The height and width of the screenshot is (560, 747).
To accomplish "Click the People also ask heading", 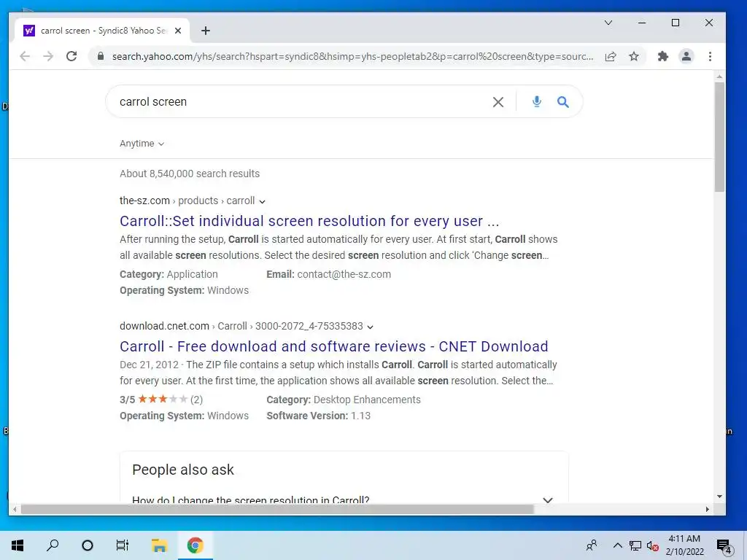I will pyautogui.click(x=183, y=470).
